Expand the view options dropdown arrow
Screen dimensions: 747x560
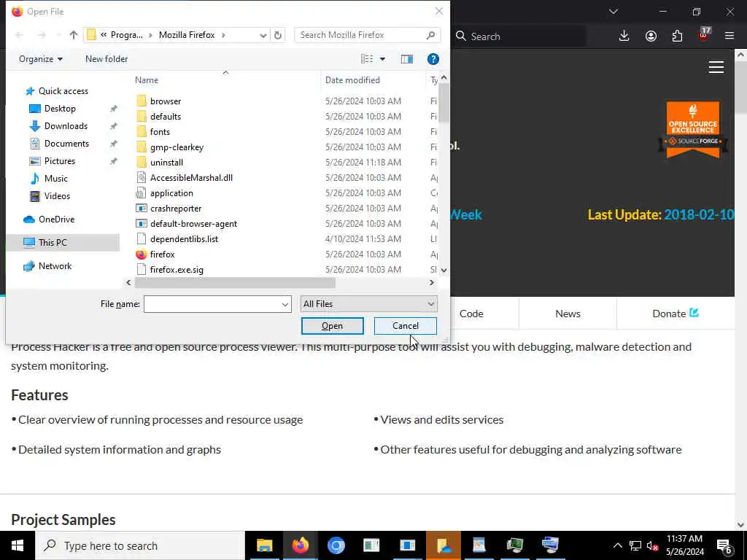[x=382, y=59]
